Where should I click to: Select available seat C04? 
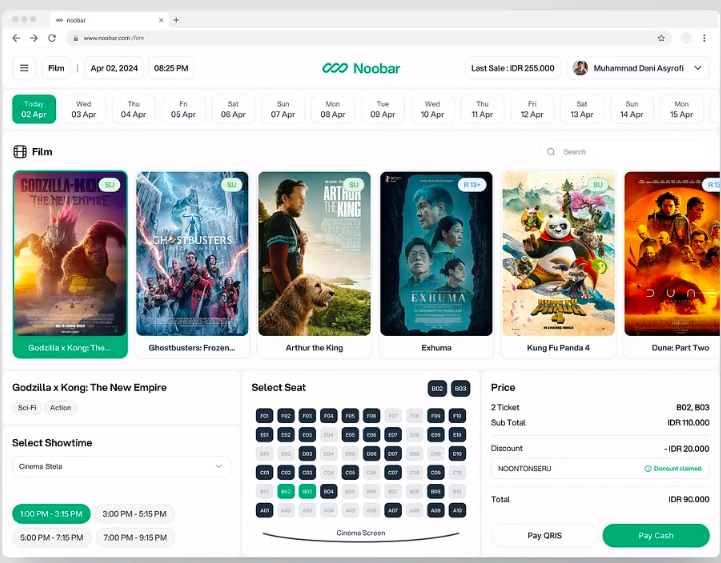pos(328,472)
